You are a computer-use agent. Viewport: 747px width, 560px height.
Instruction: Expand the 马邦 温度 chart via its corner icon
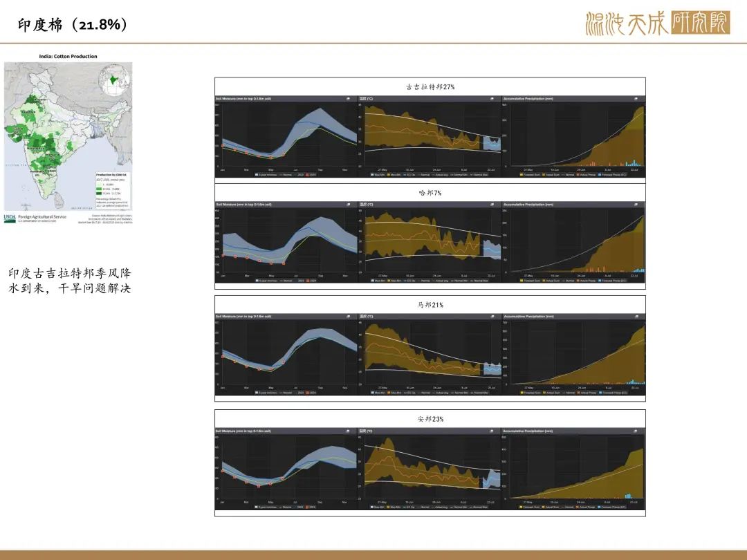click(492, 316)
